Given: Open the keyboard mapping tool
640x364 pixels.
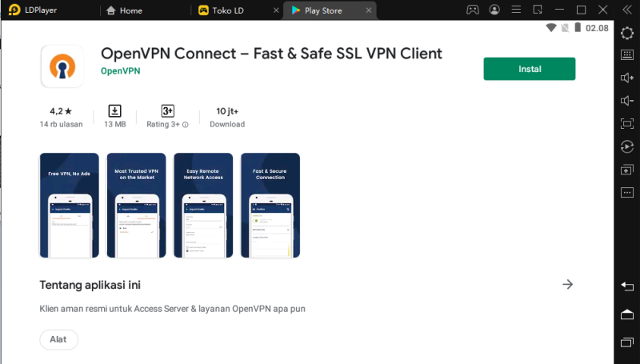Looking at the screenshot, I should pyautogui.click(x=627, y=54).
